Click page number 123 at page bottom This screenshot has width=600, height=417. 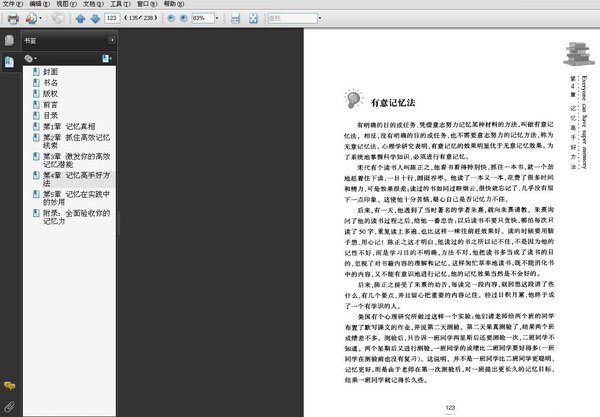(450, 408)
